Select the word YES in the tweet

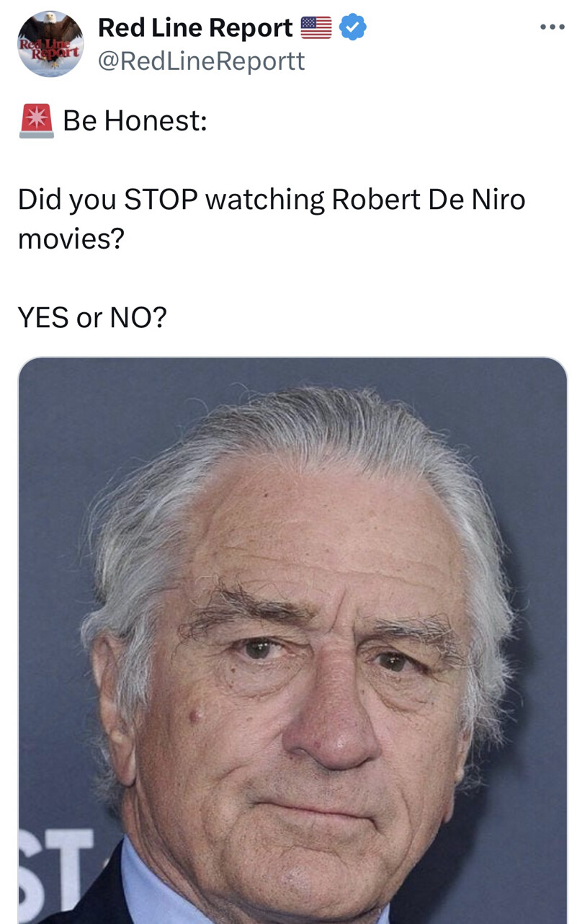43,316
